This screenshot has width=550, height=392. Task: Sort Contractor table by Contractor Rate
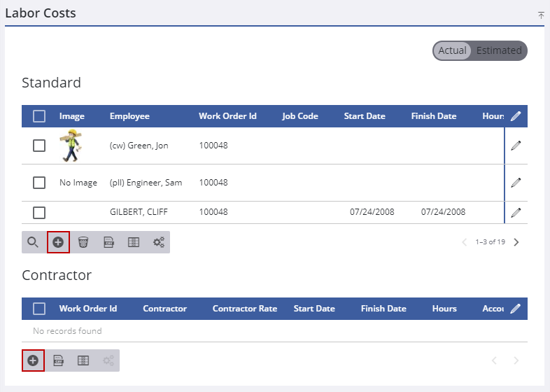(244, 309)
